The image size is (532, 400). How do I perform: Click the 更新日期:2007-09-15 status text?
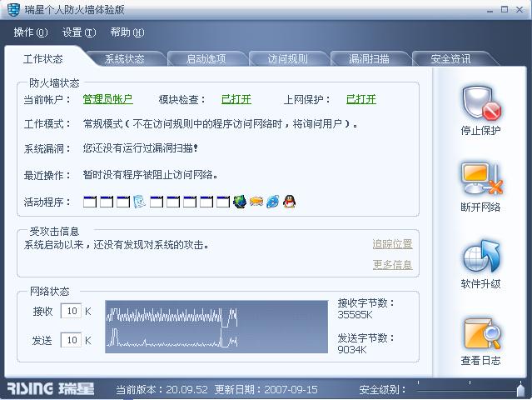(266, 389)
